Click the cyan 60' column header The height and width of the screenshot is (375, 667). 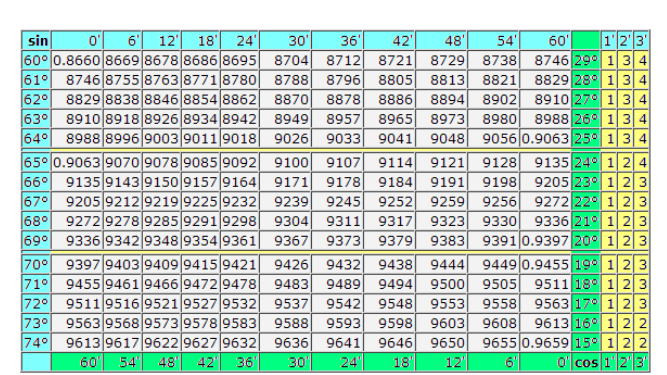coord(545,41)
